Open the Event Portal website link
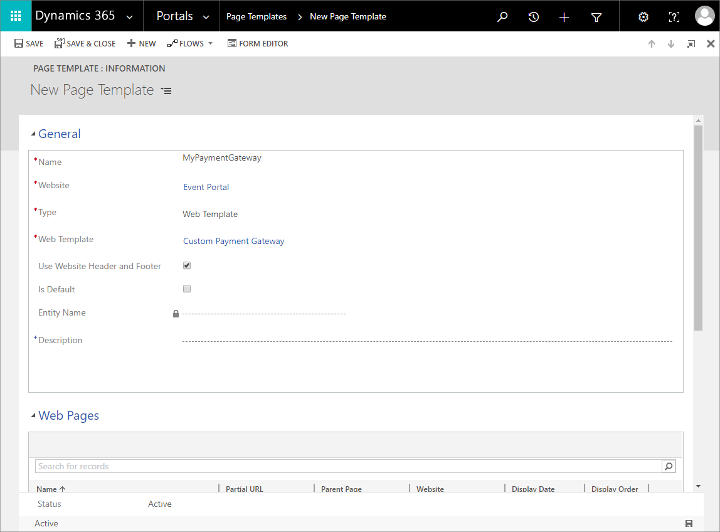The image size is (720, 532). (206, 187)
